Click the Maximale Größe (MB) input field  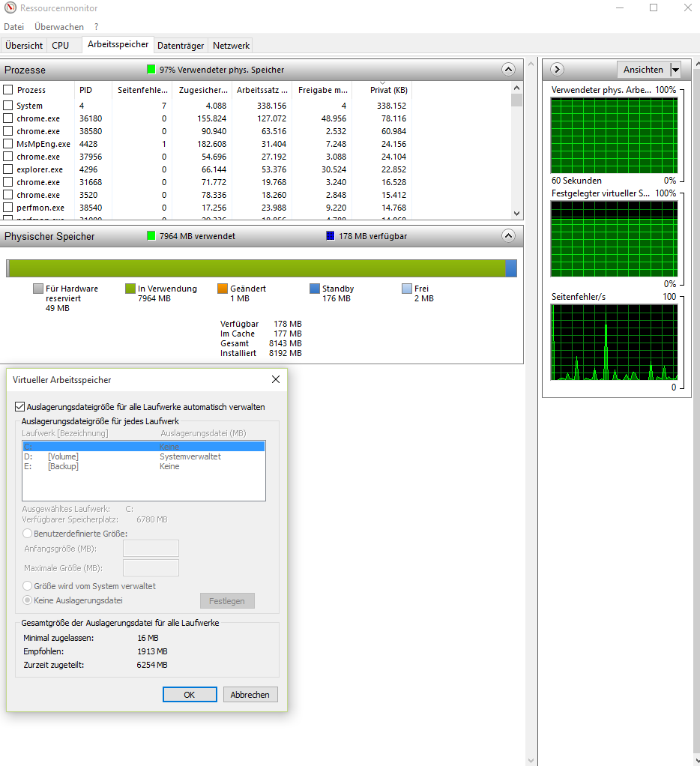pyautogui.click(x=151, y=567)
